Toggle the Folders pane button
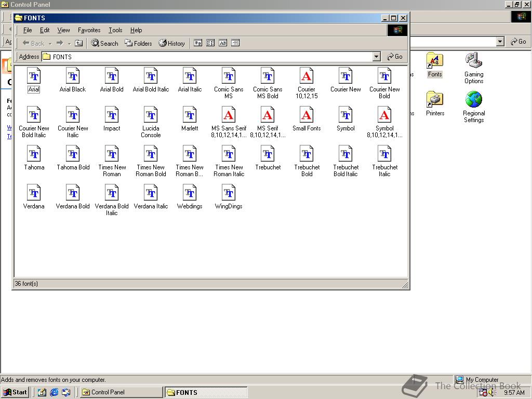Screen dimensions: 532x399 click(x=138, y=43)
